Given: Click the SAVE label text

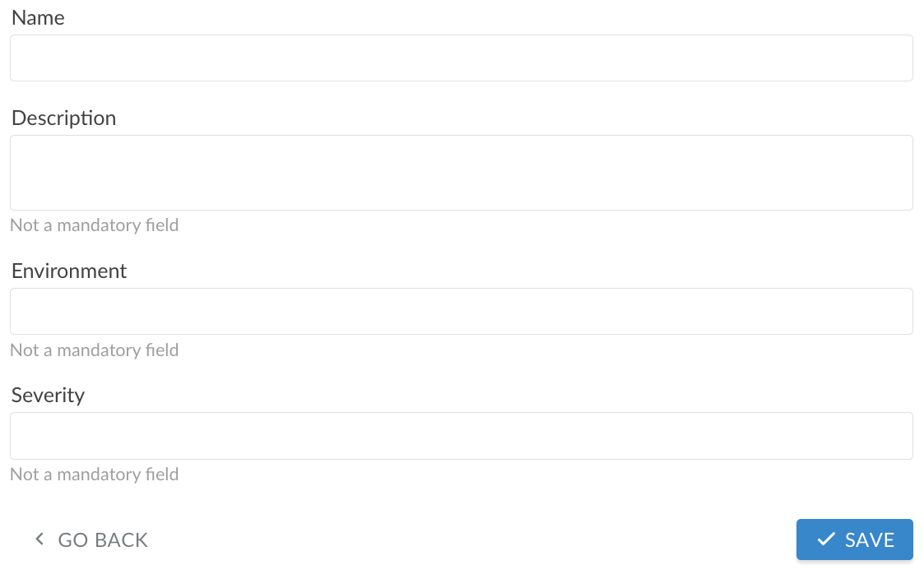Looking at the screenshot, I should (870, 540).
